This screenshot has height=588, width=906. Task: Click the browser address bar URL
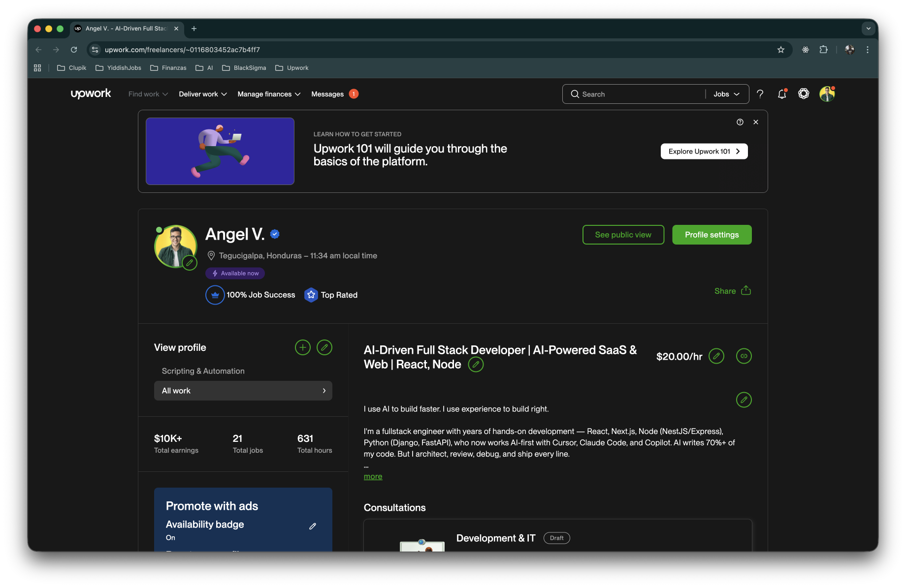pos(182,50)
